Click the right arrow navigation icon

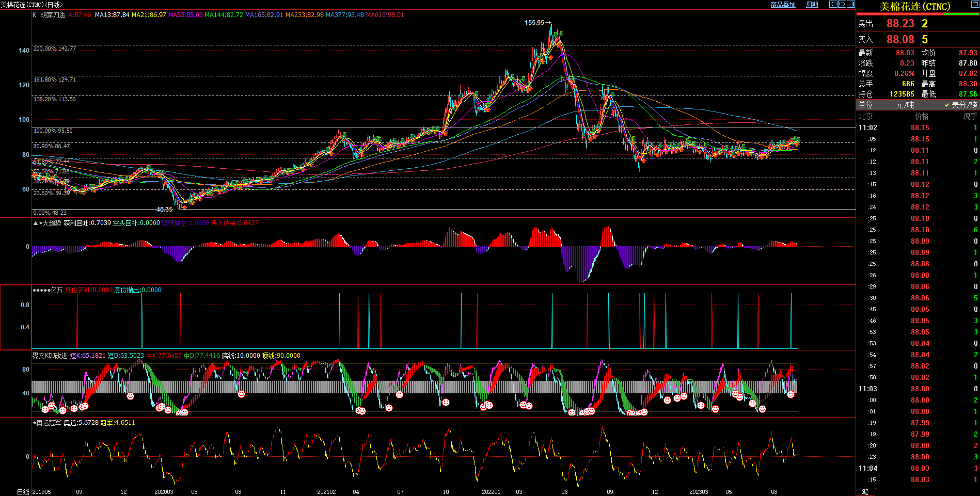tap(842, 4)
